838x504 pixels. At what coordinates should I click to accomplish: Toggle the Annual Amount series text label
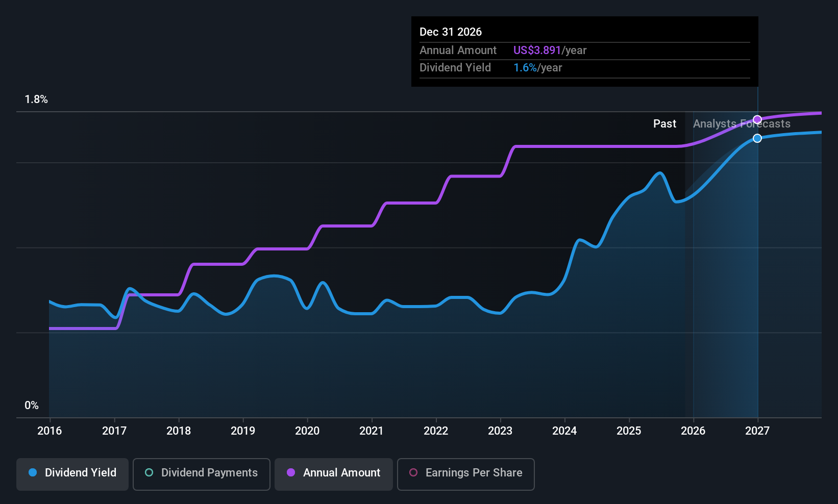point(341,472)
